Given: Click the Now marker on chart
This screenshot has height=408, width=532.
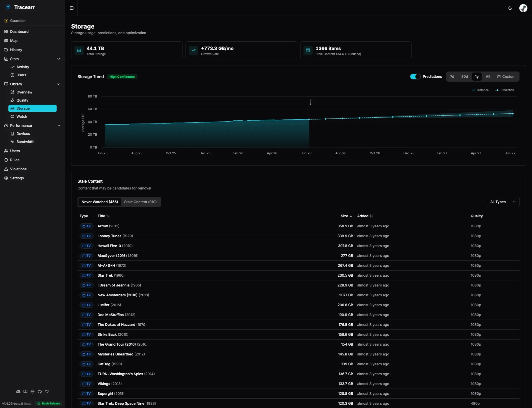Looking at the screenshot, I should point(311,102).
